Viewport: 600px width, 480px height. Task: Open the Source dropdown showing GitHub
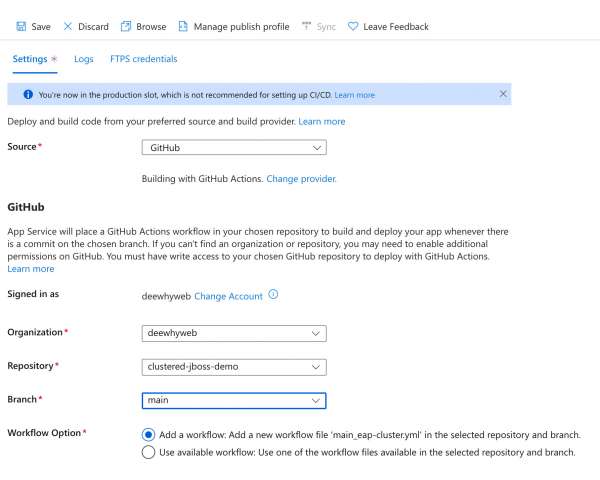pos(234,147)
